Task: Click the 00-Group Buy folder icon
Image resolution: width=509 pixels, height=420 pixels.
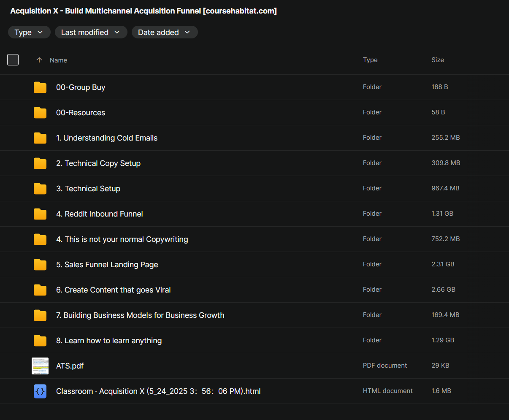Action: click(x=40, y=87)
